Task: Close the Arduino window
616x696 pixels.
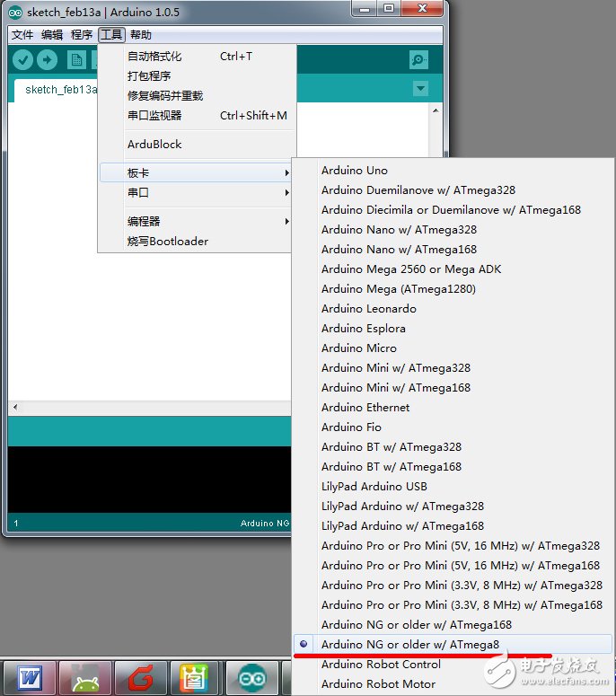Action: coord(422,9)
